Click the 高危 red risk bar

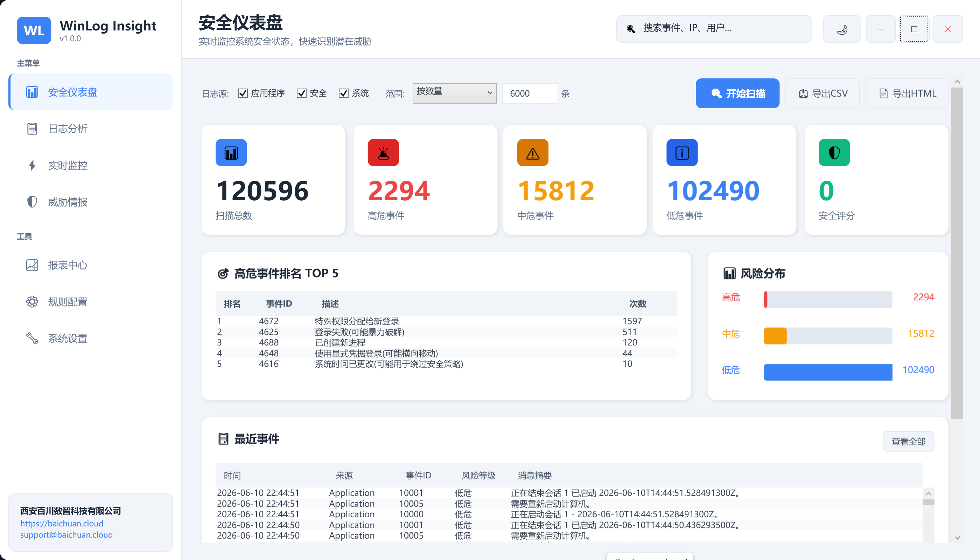click(x=765, y=300)
